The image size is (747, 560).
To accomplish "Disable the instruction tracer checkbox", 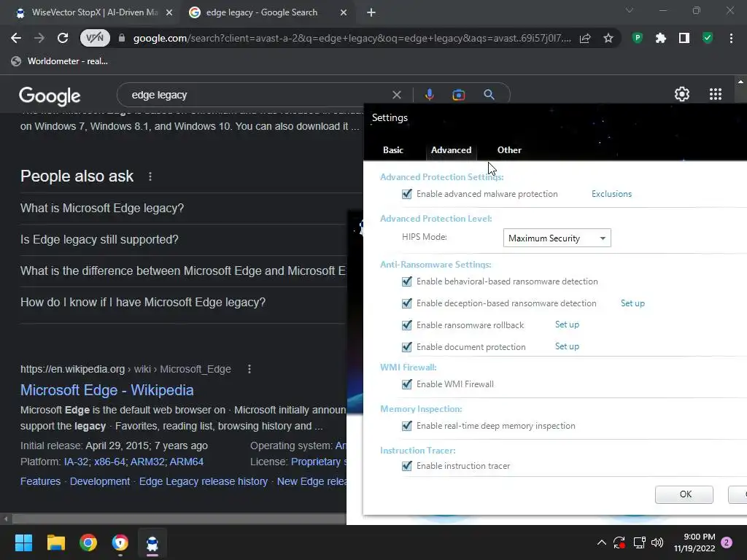I will click(407, 466).
